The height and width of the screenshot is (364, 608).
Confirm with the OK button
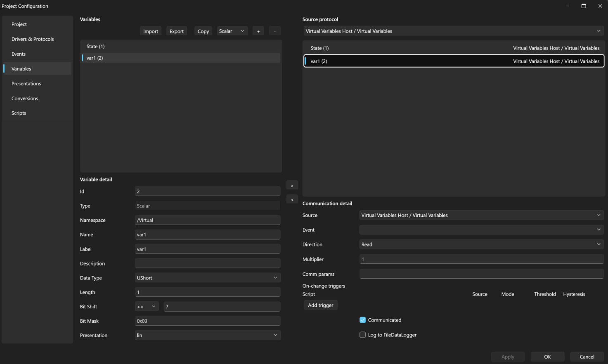[547, 357]
